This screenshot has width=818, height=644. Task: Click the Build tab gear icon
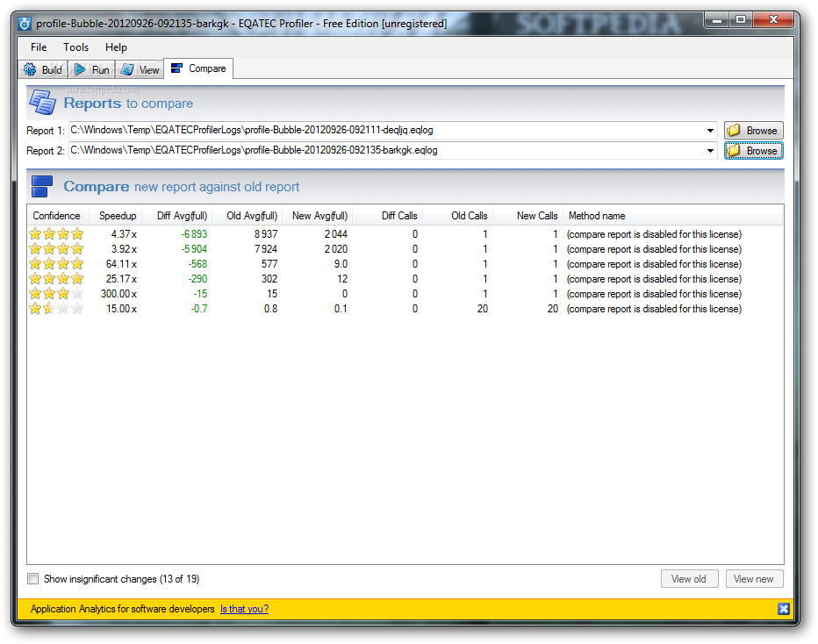click(x=30, y=69)
